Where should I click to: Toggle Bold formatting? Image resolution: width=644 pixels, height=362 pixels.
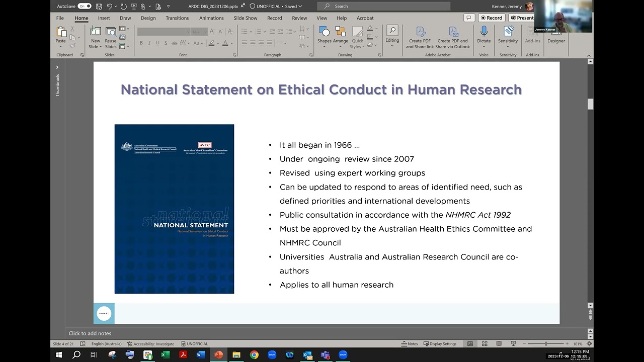(141, 43)
